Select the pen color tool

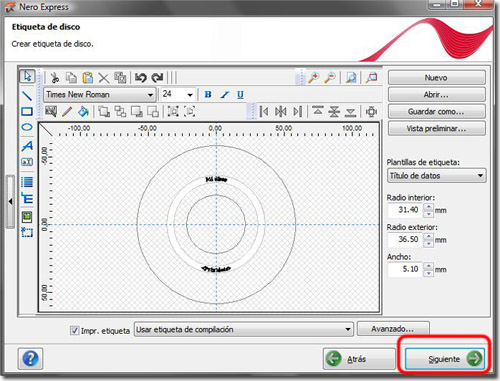(67, 111)
